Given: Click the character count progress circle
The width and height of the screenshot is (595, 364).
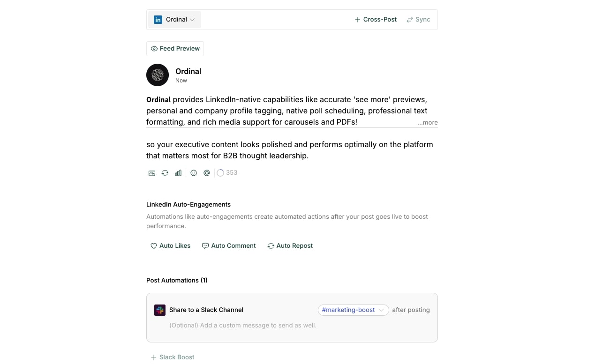Looking at the screenshot, I should point(220,172).
